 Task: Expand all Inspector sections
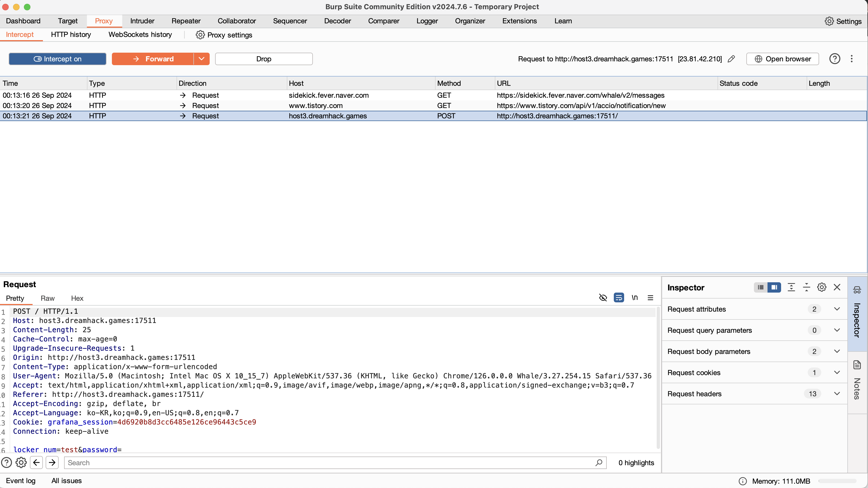point(791,287)
